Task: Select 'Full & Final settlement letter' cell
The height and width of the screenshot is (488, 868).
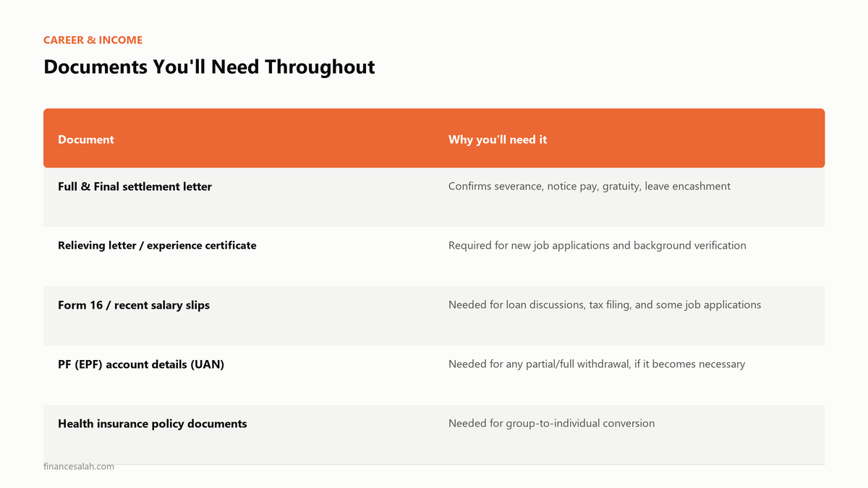Action: [135, 187]
